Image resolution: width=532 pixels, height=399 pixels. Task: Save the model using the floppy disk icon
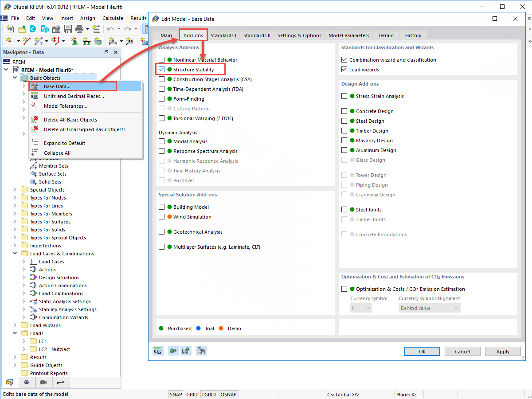click(67, 28)
